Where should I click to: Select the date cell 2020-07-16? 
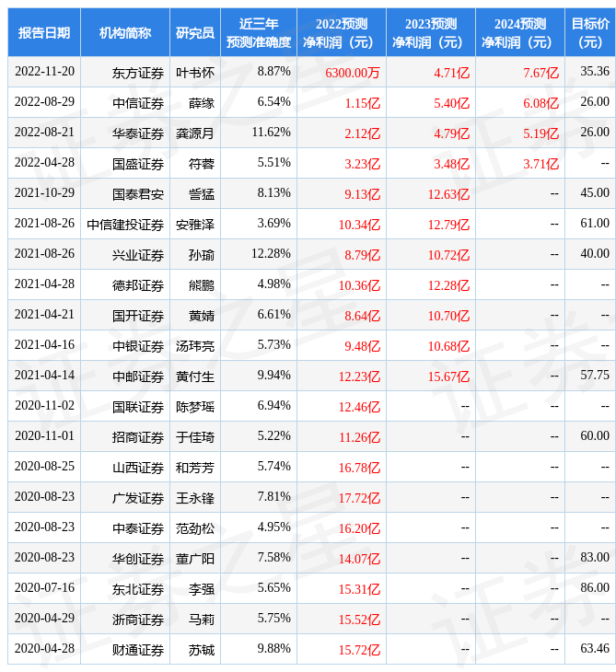click(x=44, y=587)
